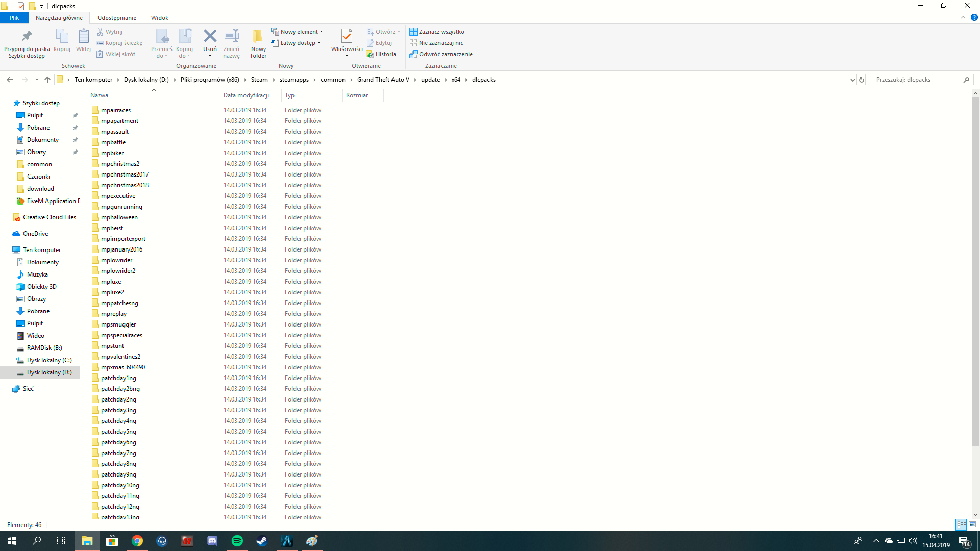Open Spotify from the taskbar
The image size is (980, 551).
point(237,541)
